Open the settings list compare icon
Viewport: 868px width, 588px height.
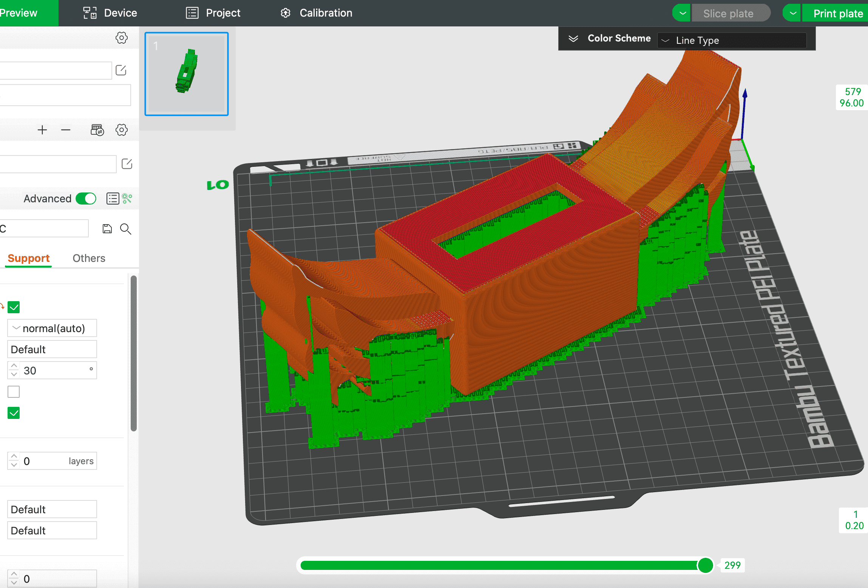[x=113, y=199]
